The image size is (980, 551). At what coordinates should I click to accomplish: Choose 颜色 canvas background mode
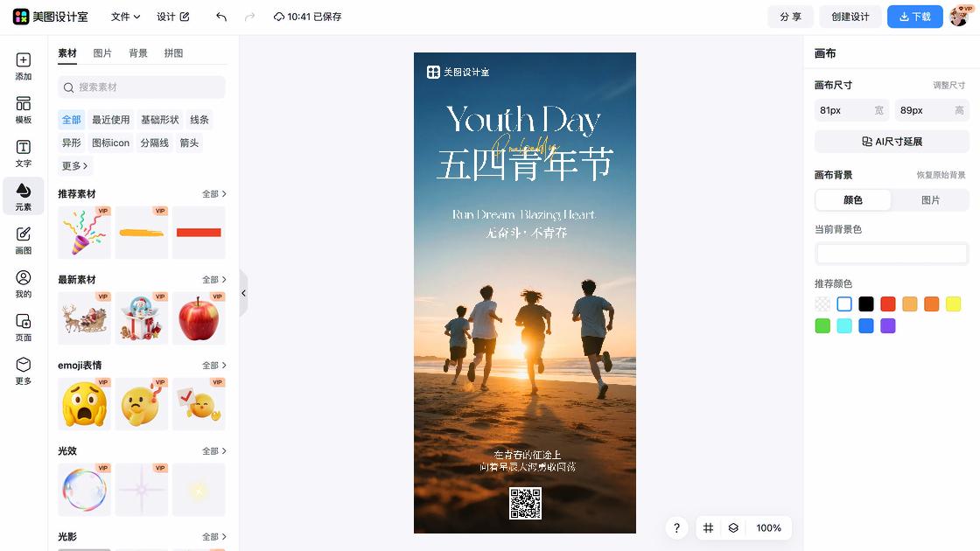[853, 200]
